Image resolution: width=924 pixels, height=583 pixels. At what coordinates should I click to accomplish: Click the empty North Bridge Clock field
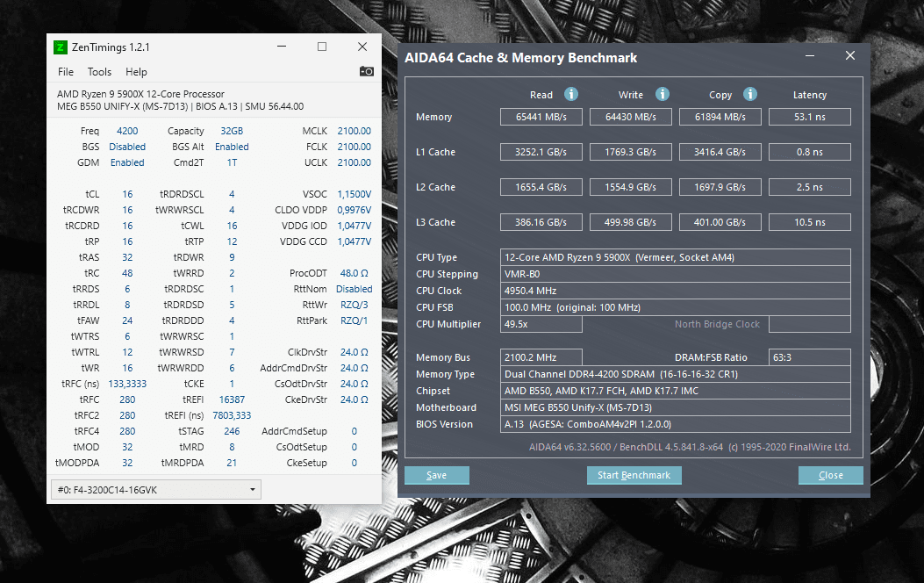pyautogui.click(x=810, y=324)
